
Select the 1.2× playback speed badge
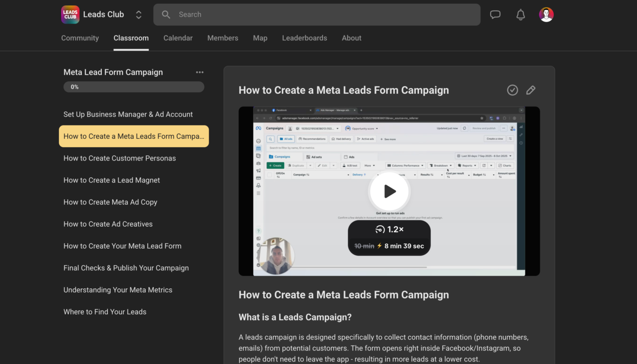tap(389, 230)
